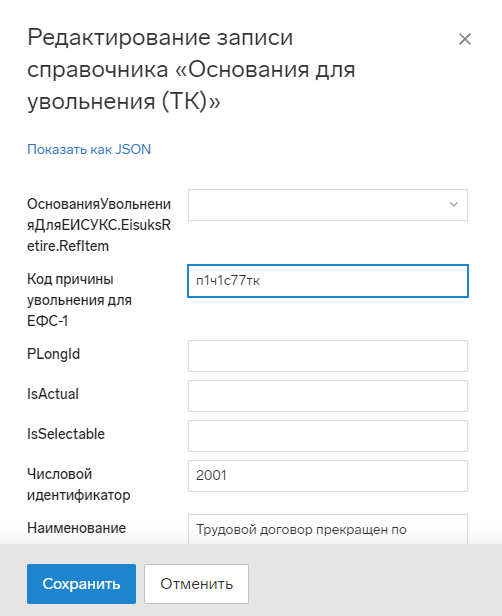
Task: Save changes with the Сохранить button
Action: (x=81, y=584)
